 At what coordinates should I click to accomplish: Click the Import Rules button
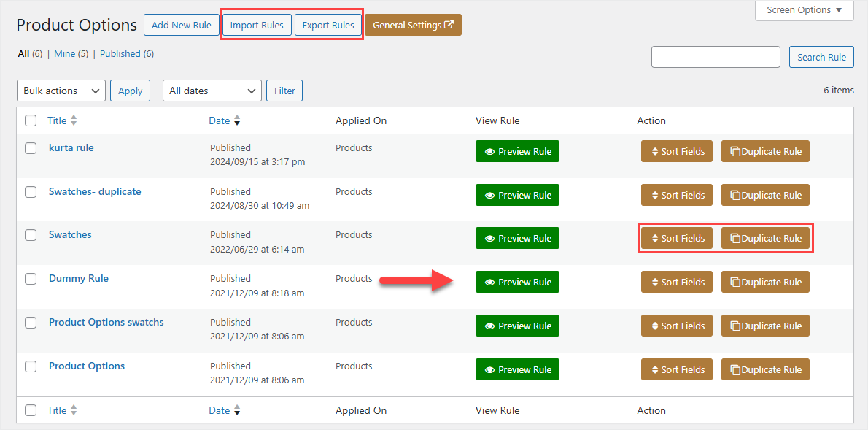[257, 25]
